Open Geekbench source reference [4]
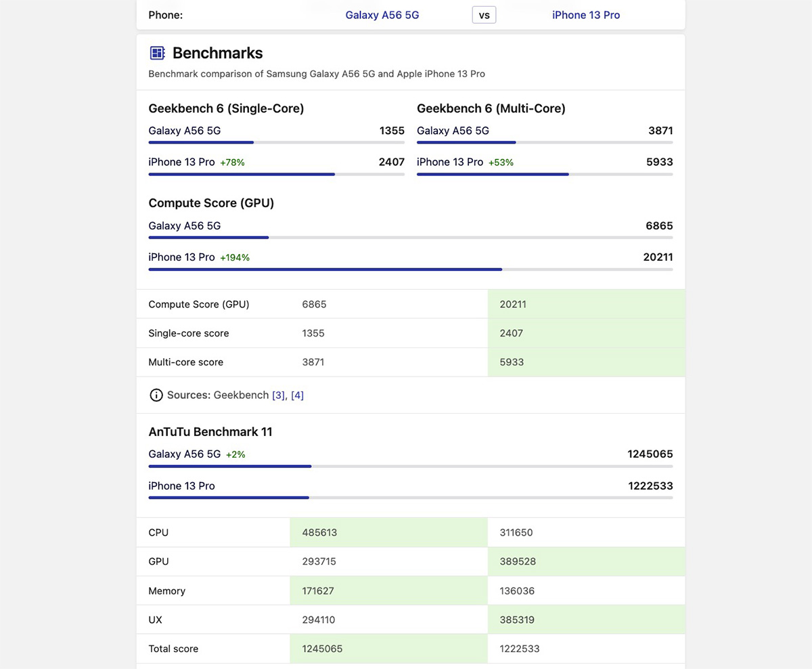 [297, 395]
